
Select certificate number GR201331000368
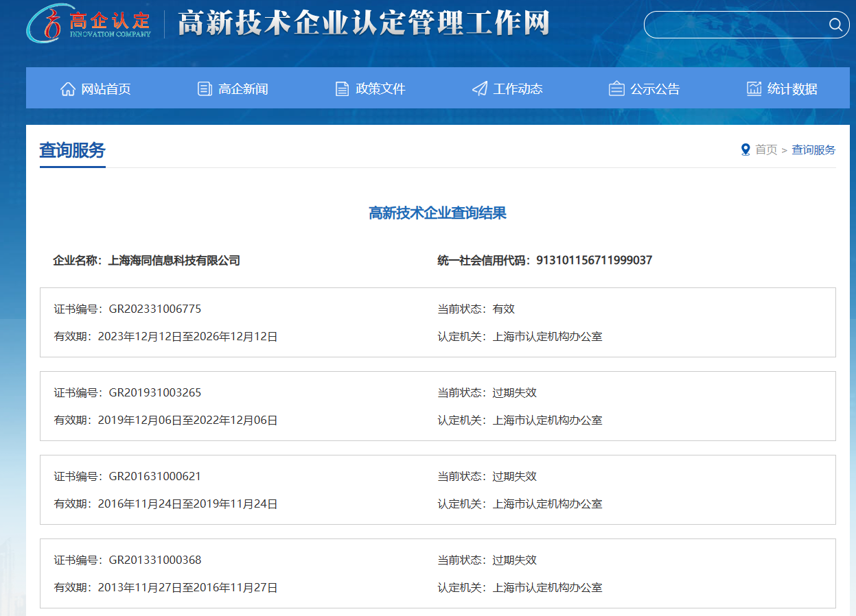(x=155, y=560)
